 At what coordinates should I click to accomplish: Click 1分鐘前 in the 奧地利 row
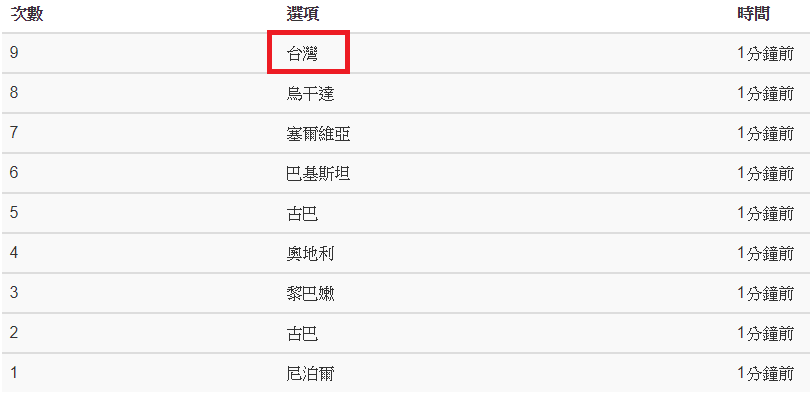[x=766, y=253]
